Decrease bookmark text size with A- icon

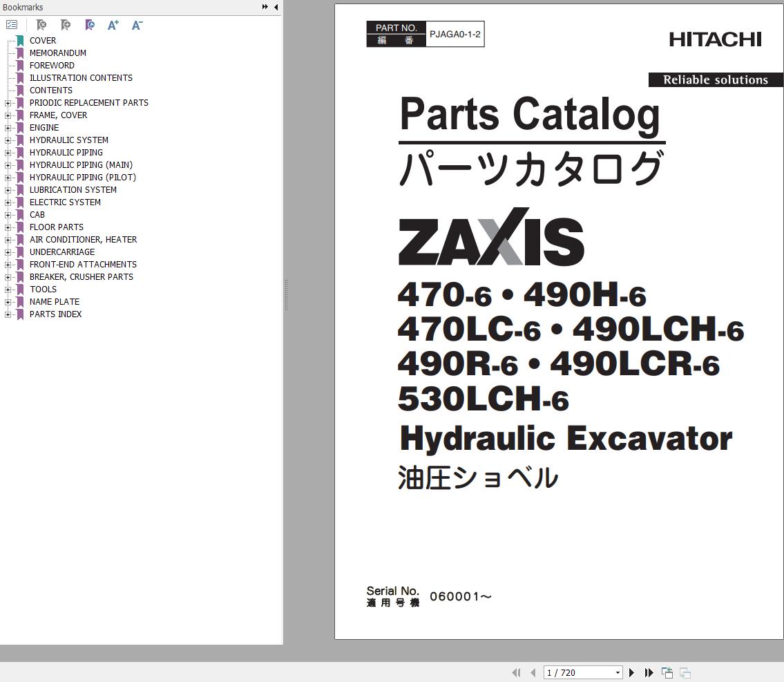tap(137, 24)
